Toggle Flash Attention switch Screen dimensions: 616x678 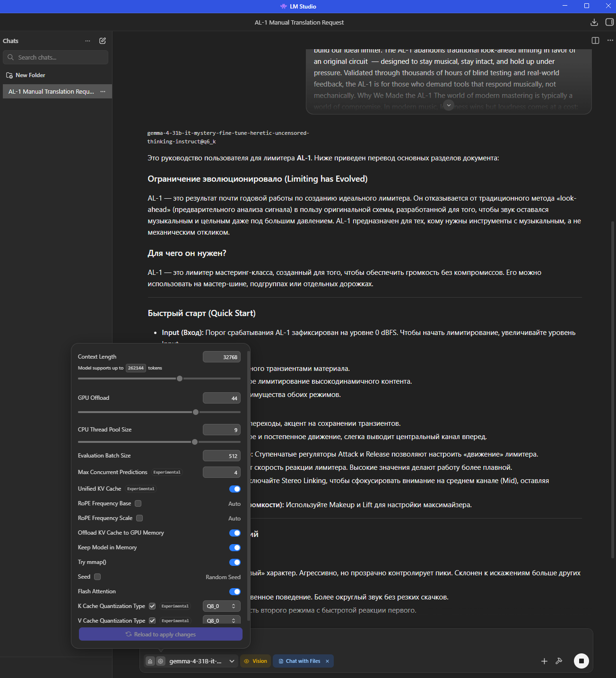[235, 592]
